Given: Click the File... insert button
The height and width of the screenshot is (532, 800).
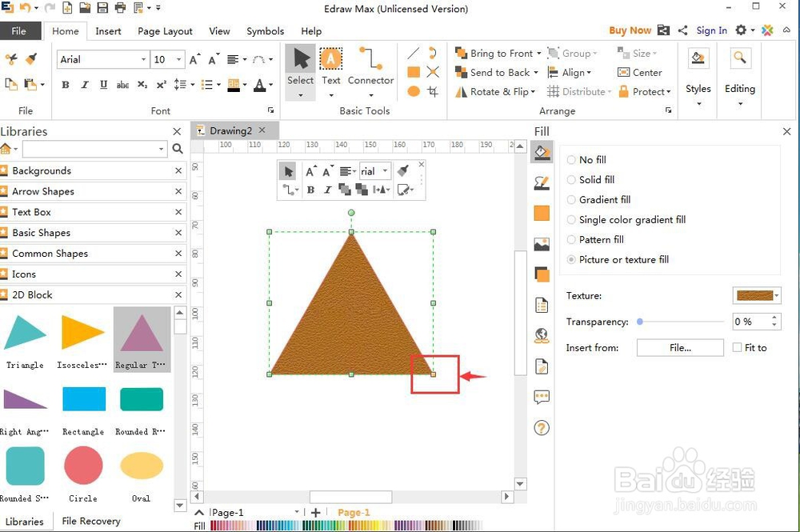Looking at the screenshot, I should click(x=680, y=347).
